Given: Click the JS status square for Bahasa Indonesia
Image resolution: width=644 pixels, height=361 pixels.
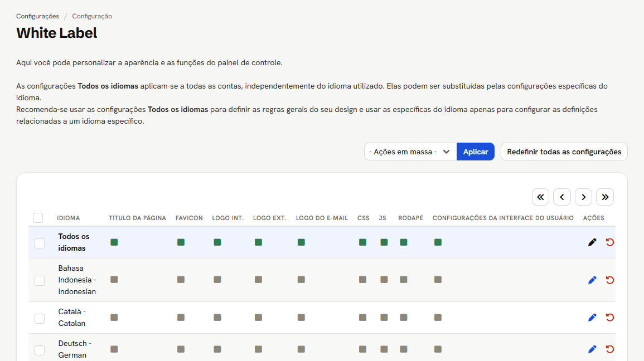Looking at the screenshot, I should (x=384, y=280).
